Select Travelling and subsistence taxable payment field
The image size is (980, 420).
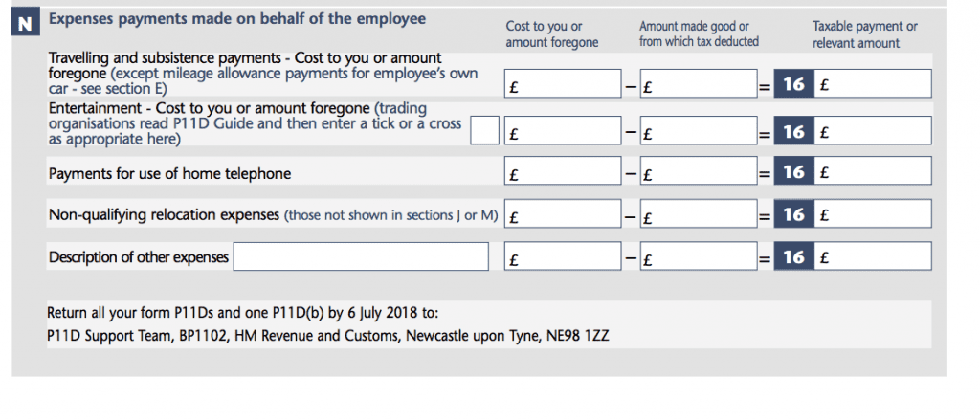pyautogui.click(x=873, y=83)
